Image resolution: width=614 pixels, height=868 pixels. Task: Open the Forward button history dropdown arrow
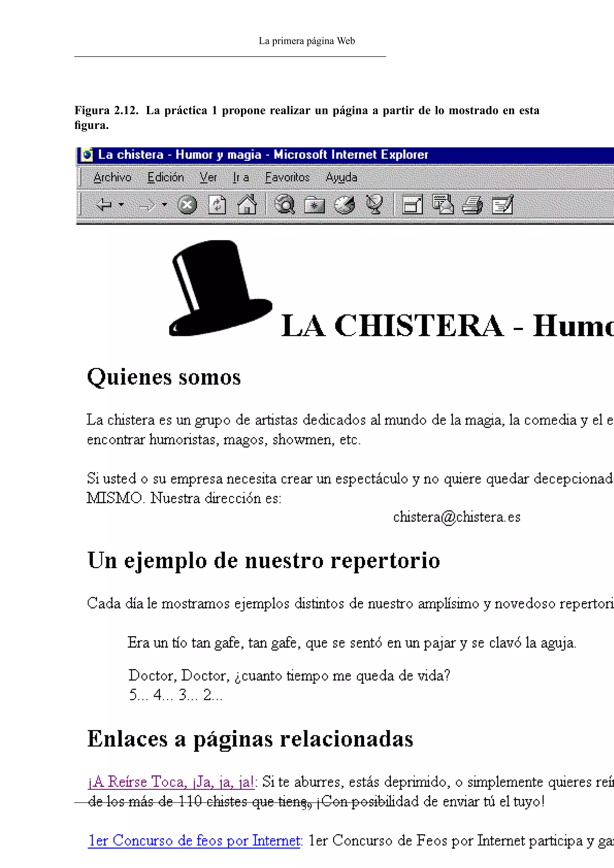165,204
